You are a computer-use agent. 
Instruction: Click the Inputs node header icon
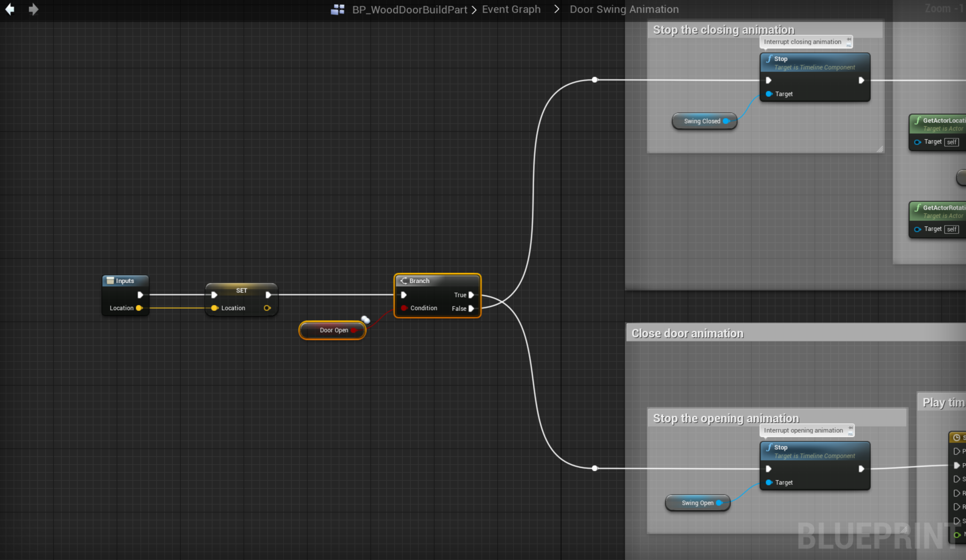(x=110, y=281)
